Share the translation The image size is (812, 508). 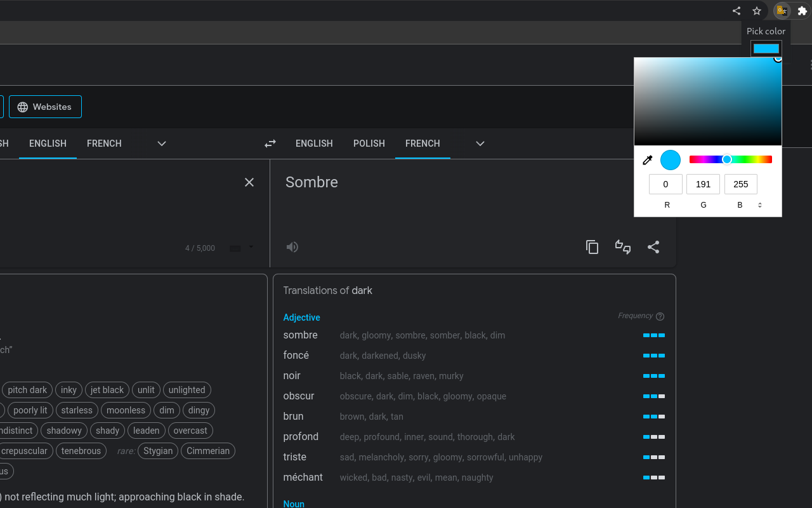coord(653,247)
